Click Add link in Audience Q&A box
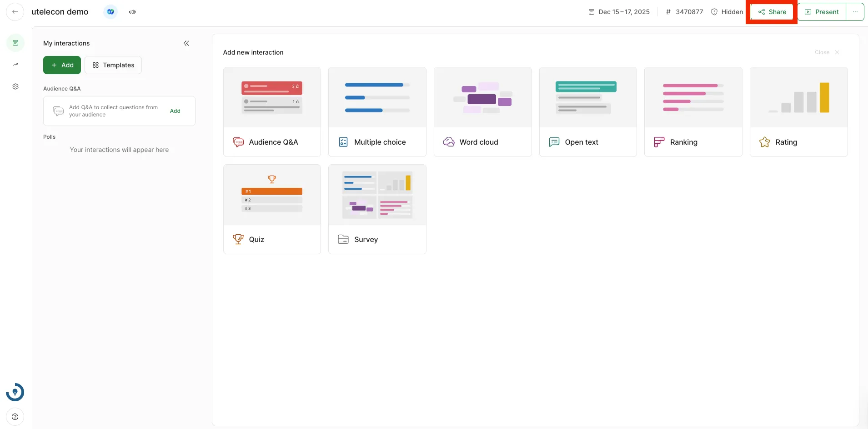 175,111
